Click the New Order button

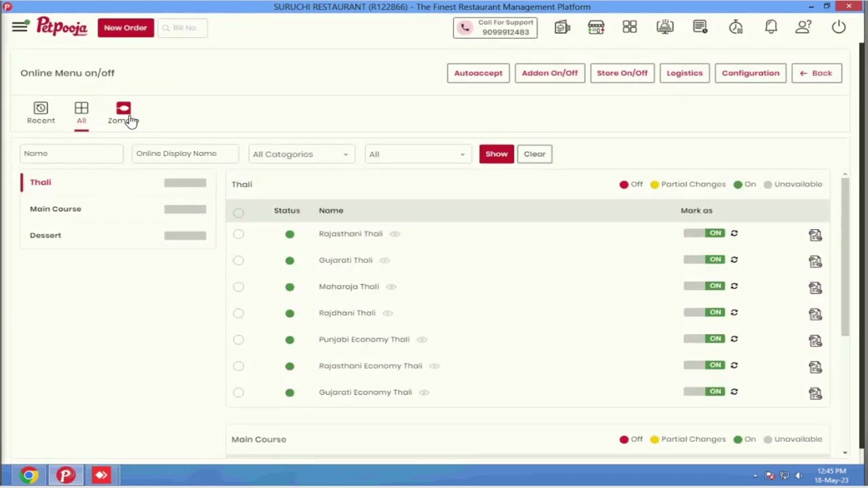pyautogui.click(x=125, y=28)
